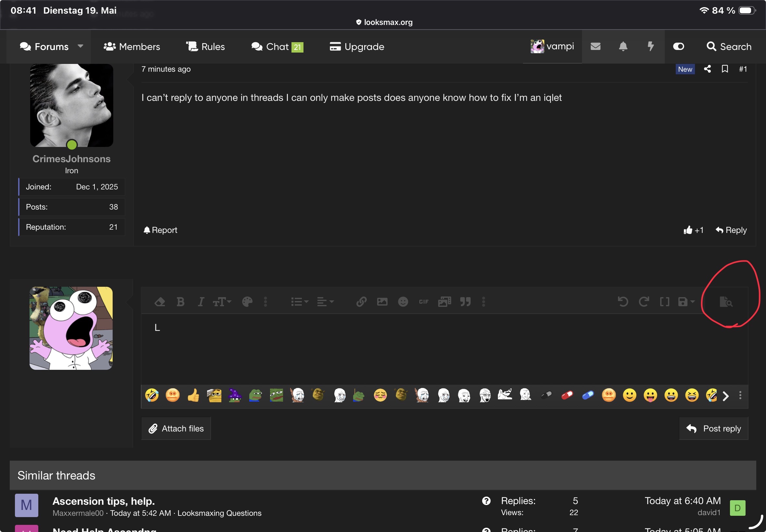Open alerts bell icon
The width and height of the screenshot is (766, 532).
[x=623, y=46]
